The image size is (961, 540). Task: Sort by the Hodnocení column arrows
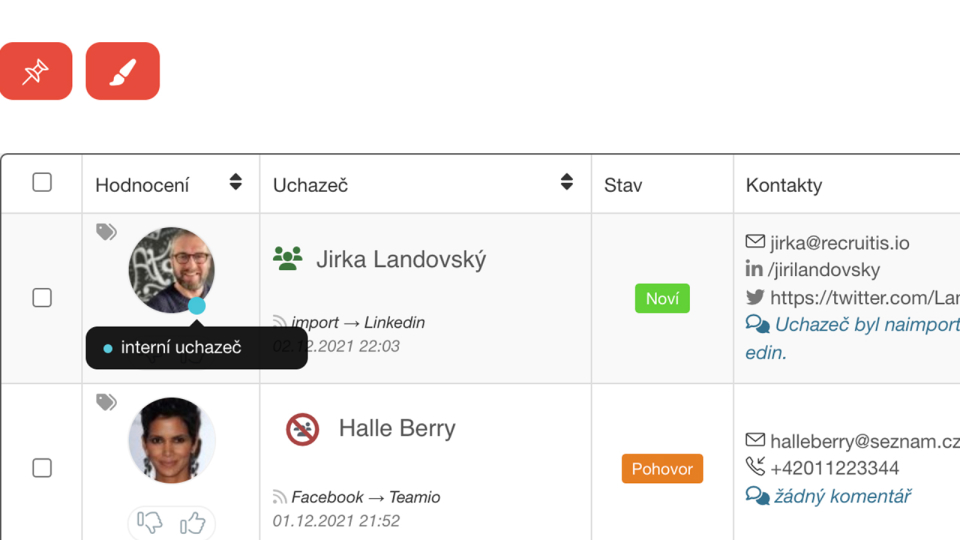236,182
